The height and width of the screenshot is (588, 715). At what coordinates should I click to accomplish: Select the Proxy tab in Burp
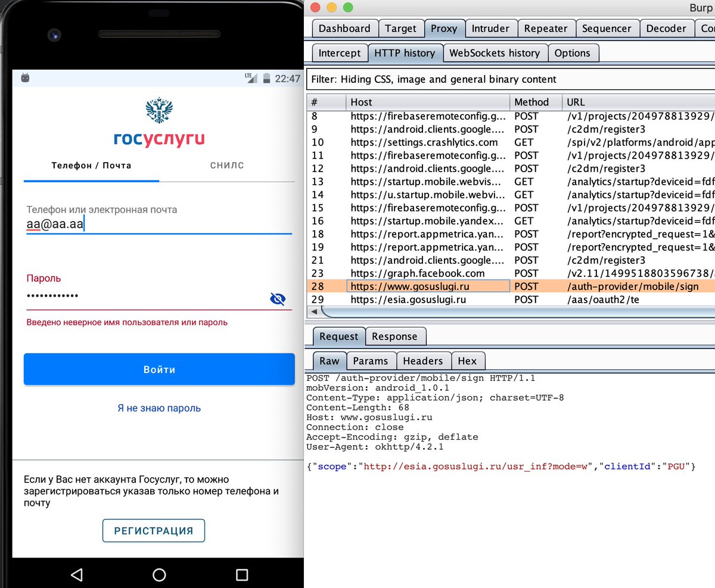pos(444,29)
